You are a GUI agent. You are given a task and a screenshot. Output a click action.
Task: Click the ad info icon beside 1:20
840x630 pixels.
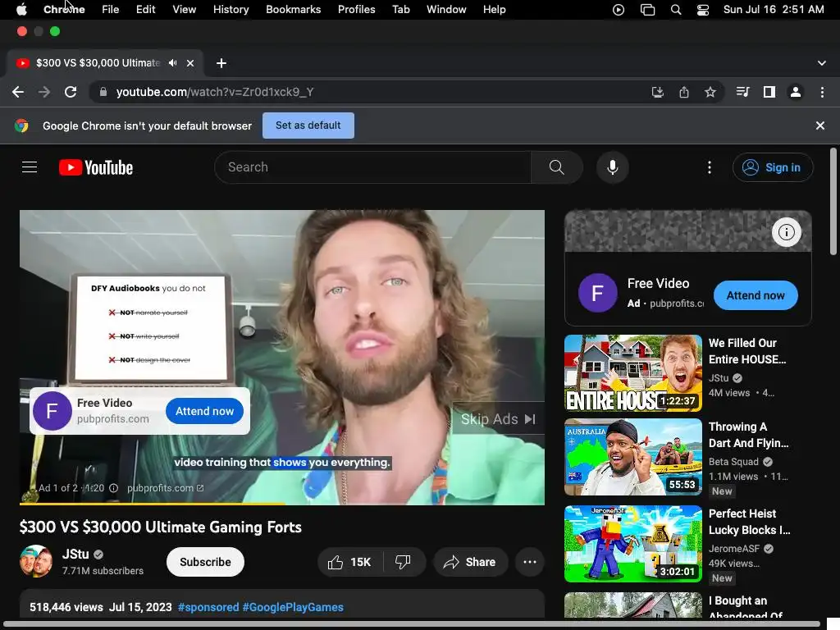coord(113,488)
